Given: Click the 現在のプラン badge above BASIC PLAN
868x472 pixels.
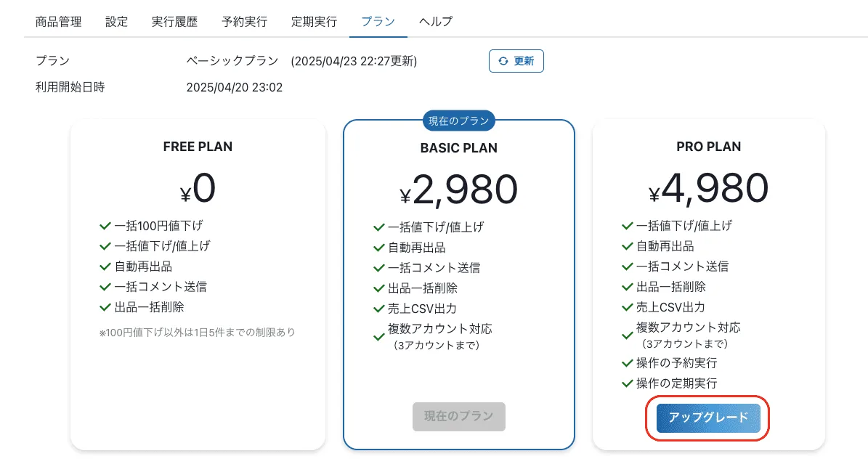Looking at the screenshot, I should [458, 121].
